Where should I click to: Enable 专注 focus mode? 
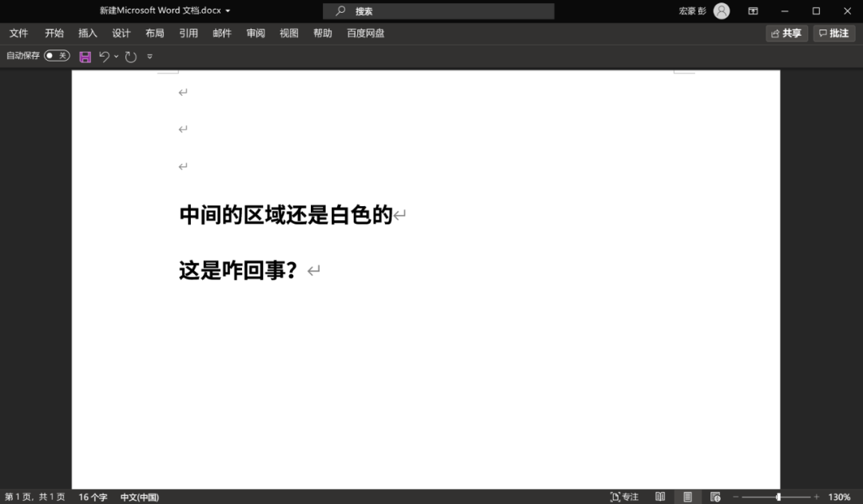[x=624, y=497]
